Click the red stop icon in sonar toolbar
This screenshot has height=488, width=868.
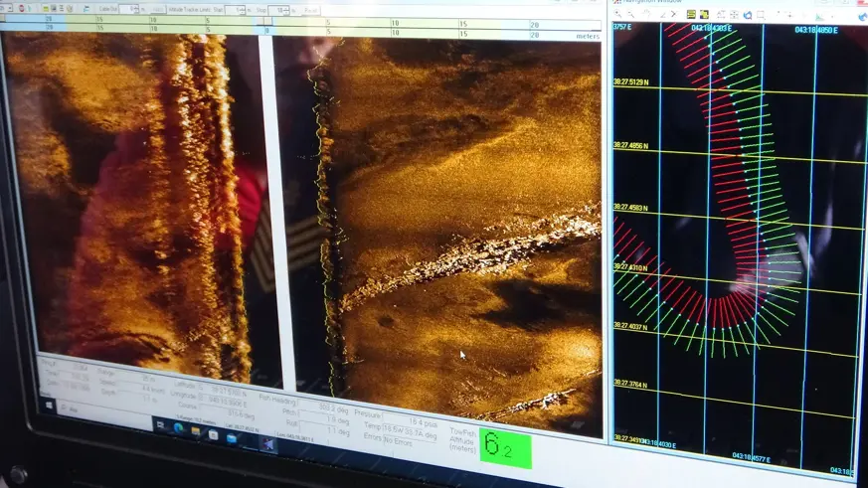pyautogui.click(x=22, y=8)
